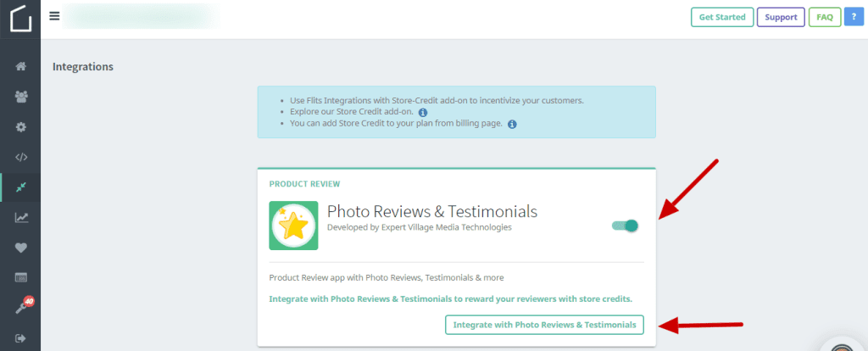Select the Integrations arrows sidebar icon
Screen dimensions: 868x351
point(21,187)
